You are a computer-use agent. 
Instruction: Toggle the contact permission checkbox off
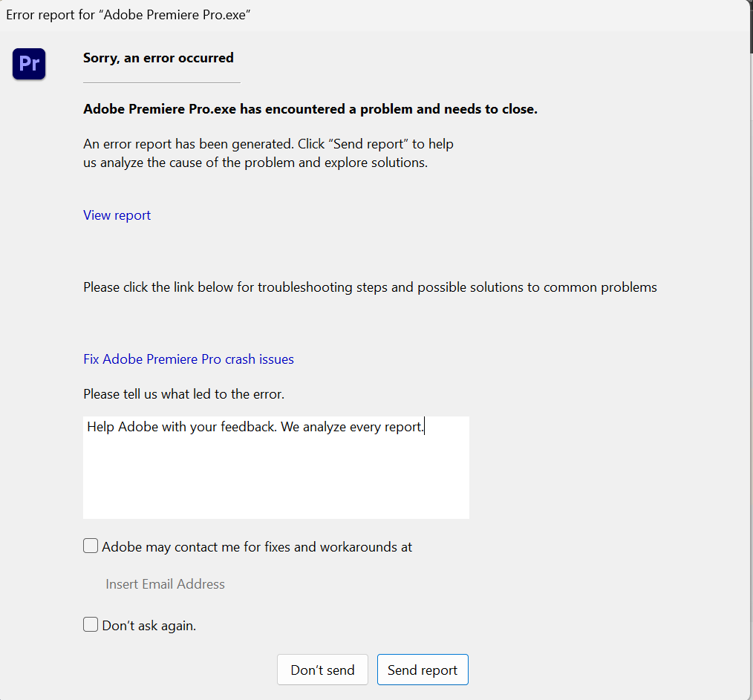(90, 545)
